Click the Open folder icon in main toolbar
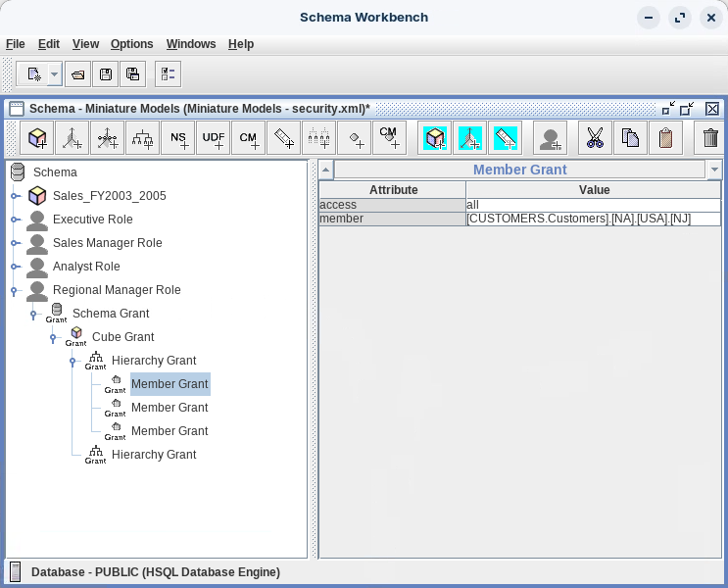Image resolution: width=728 pixels, height=588 pixels. tap(78, 74)
